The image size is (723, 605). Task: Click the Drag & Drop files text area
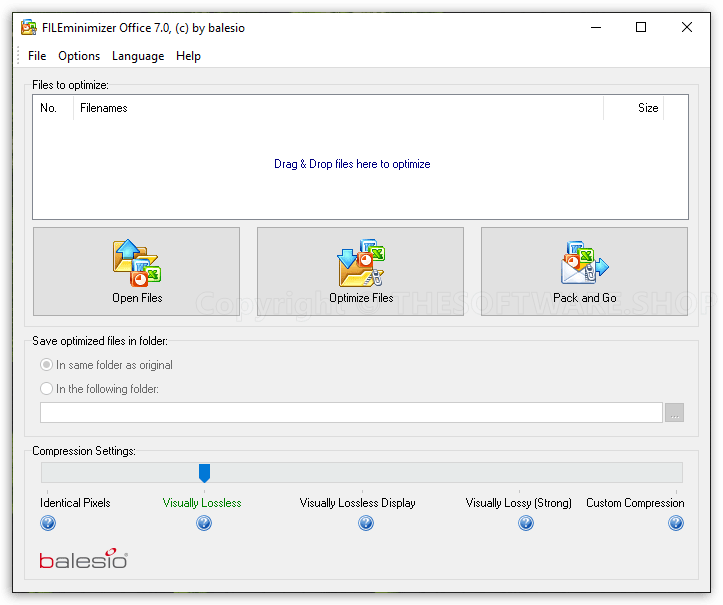click(352, 164)
